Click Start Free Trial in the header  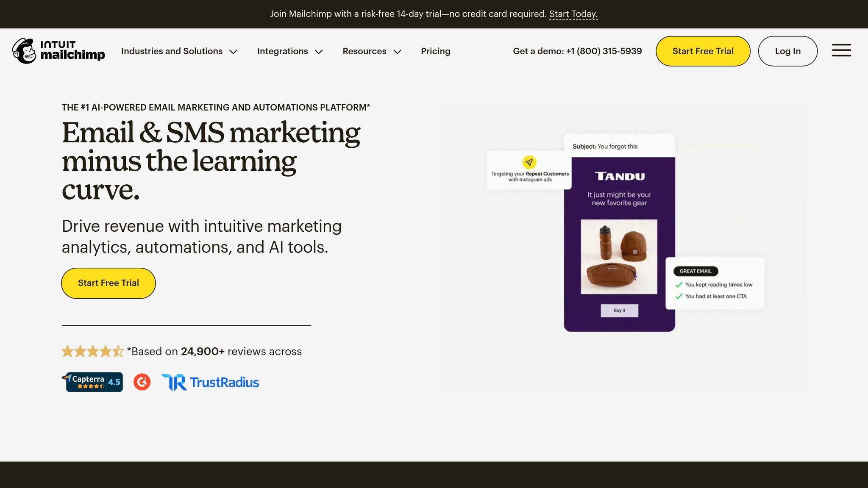pos(703,51)
